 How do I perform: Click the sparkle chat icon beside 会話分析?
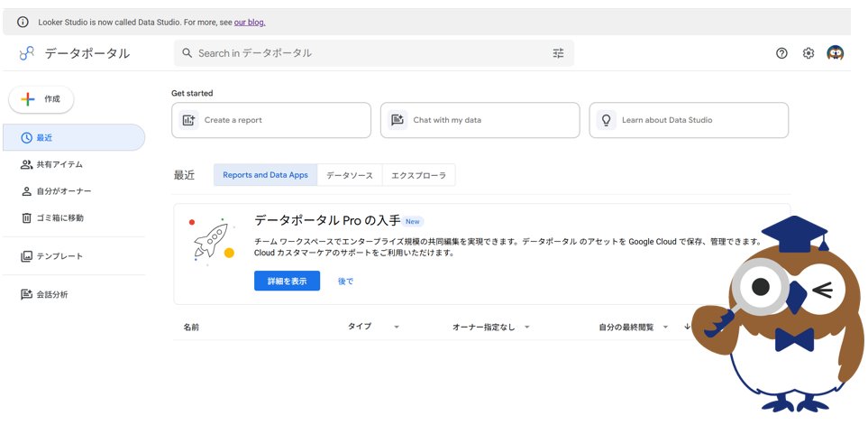click(x=26, y=294)
